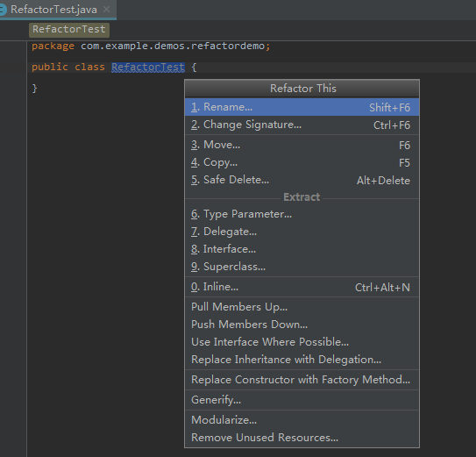Select Safe Delete option
The height and width of the screenshot is (457, 476).
(302, 180)
